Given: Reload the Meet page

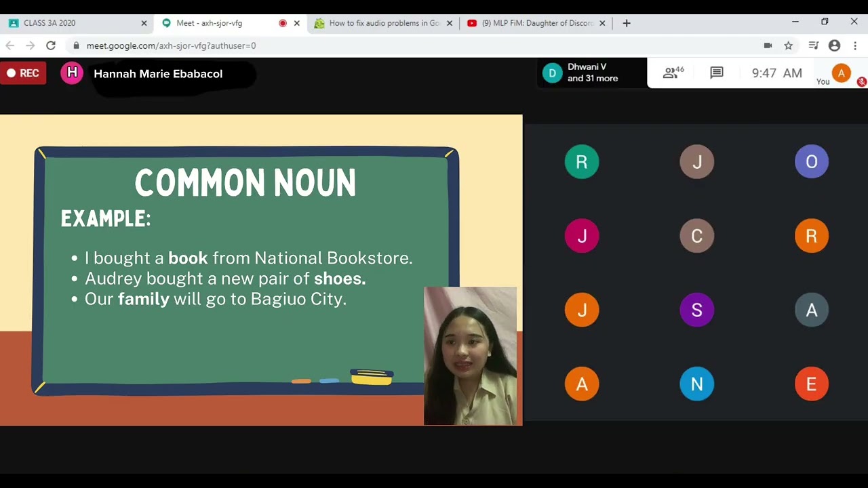Looking at the screenshot, I should 51,45.
